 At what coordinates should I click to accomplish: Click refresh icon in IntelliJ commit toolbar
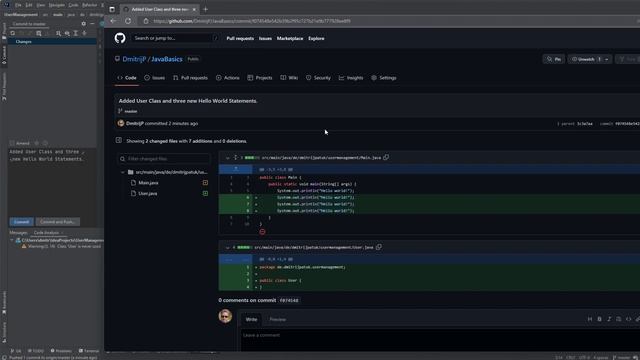pyautogui.click(x=13, y=33)
